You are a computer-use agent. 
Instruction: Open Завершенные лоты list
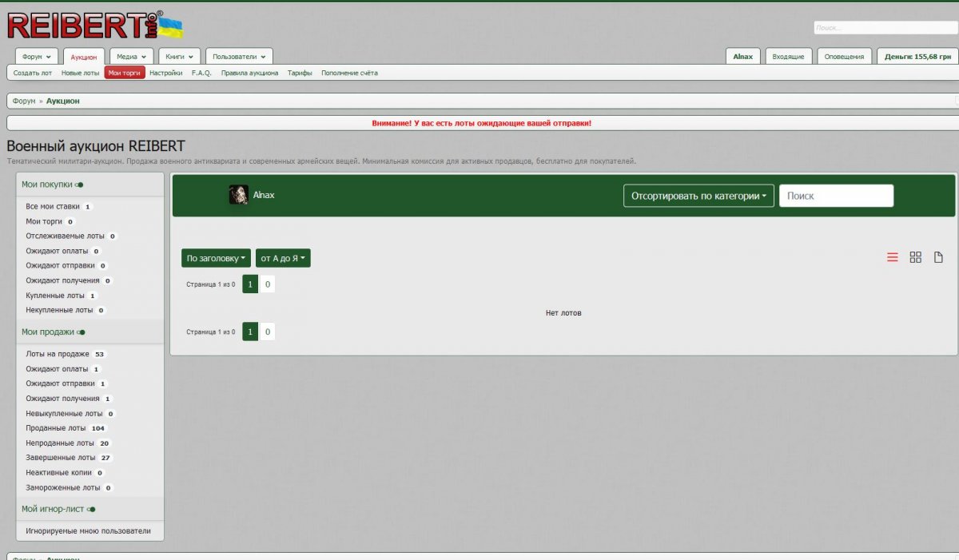[x=61, y=458]
